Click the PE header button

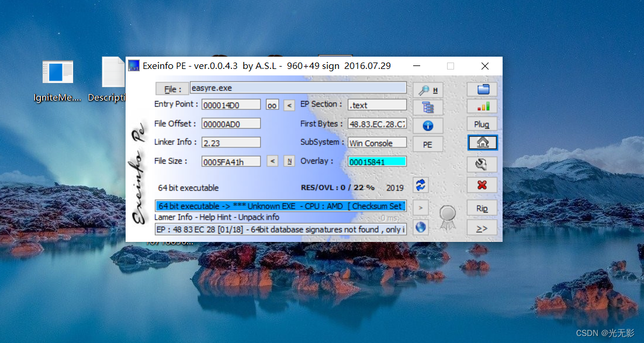pos(428,144)
